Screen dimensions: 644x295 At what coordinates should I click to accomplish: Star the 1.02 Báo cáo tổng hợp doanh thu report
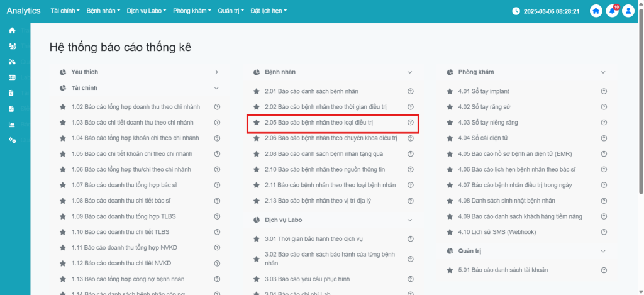tap(63, 107)
